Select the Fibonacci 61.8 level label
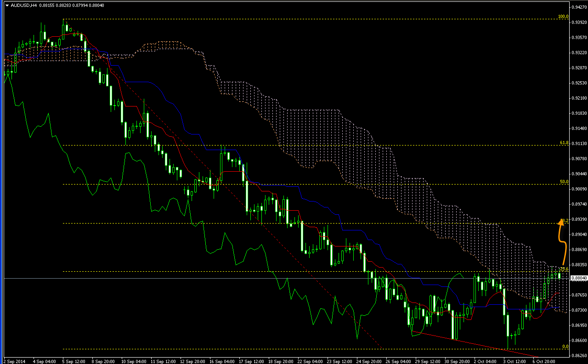588x364 pixels. [x=564, y=143]
